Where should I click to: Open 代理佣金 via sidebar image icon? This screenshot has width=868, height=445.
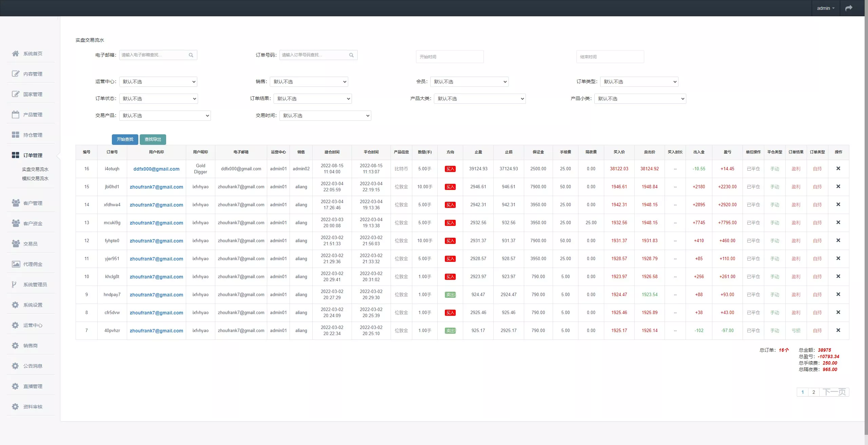tap(16, 264)
